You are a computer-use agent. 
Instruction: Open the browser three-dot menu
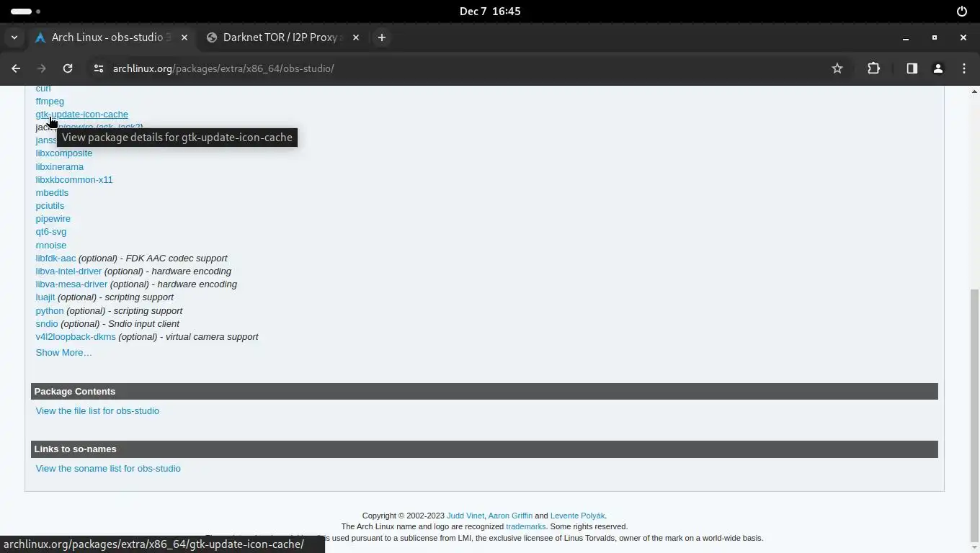coord(964,68)
